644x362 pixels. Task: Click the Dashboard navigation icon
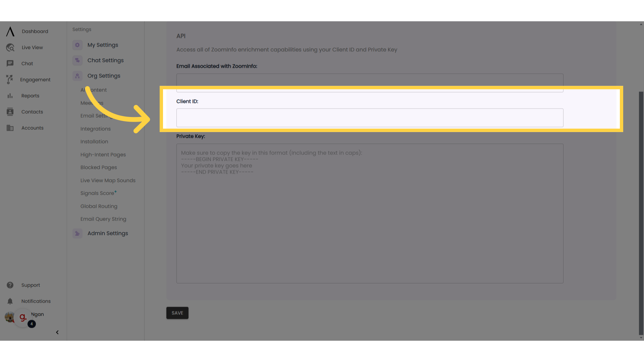click(x=10, y=32)
